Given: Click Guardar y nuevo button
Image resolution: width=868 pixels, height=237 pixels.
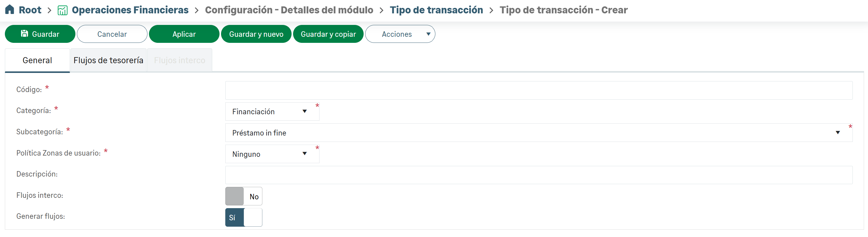Looking at the screenshot, I should point(256,34).
